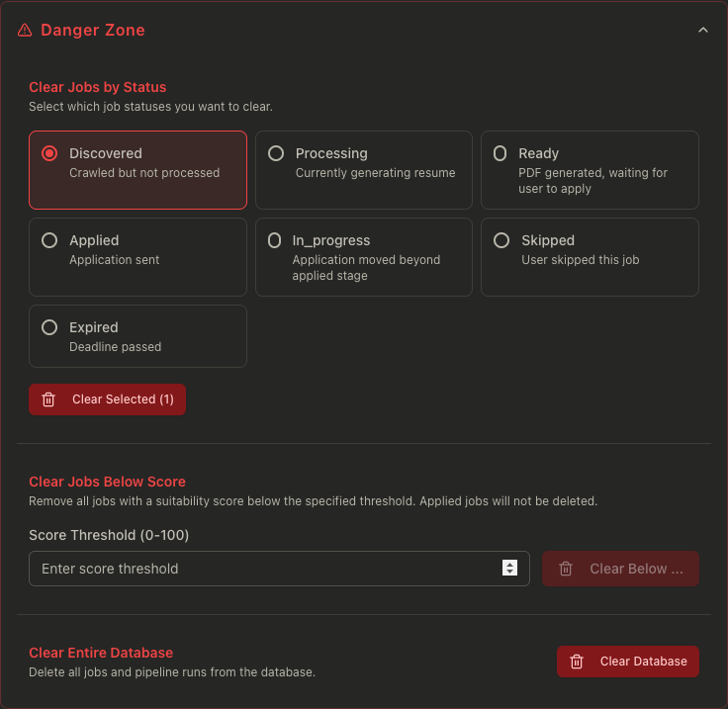Select the Expired status radio button
The width and height of the screenshot is (728, 709).
(49, 327)
